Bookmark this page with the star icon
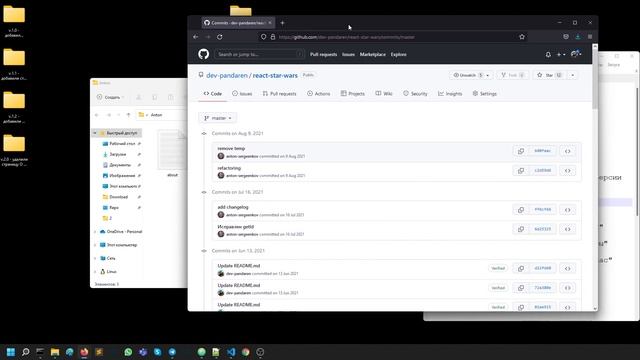 tap(522, 37)
